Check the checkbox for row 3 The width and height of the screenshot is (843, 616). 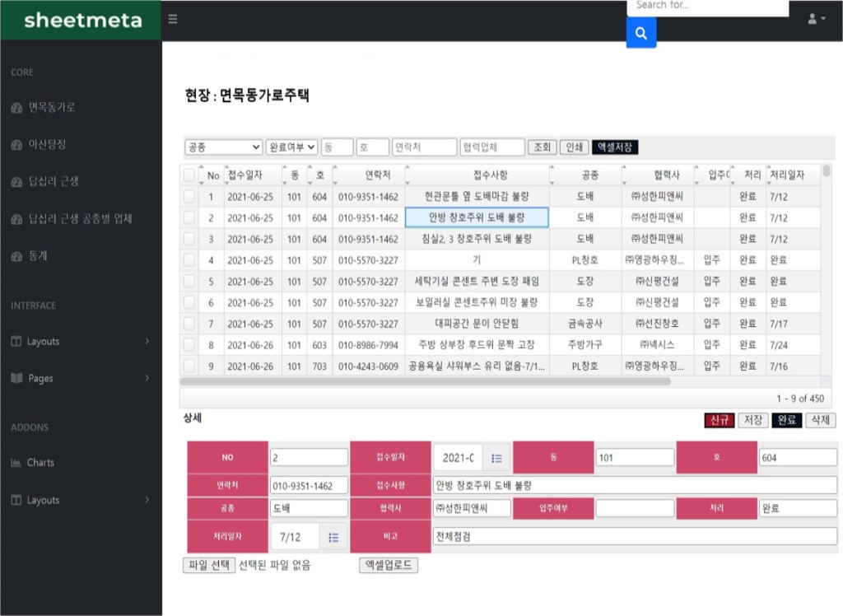189,239
